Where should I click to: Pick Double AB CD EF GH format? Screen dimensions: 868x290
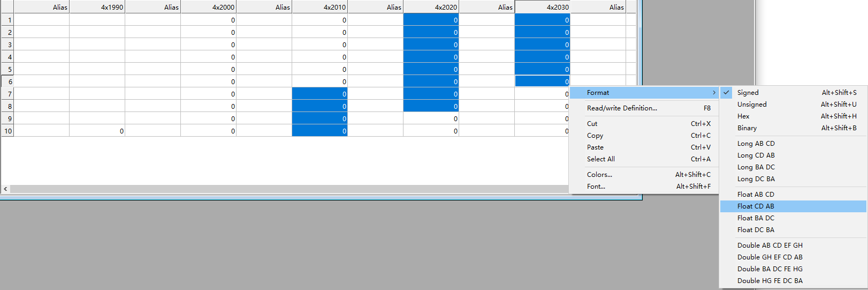pyautogui.click(x=770, y=246)
